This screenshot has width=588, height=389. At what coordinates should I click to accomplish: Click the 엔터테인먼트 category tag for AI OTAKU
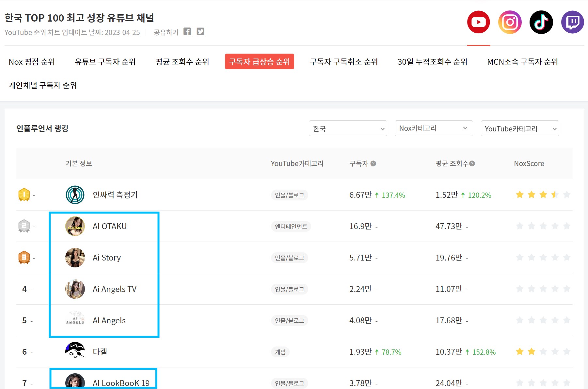click(x=291, y=227)
